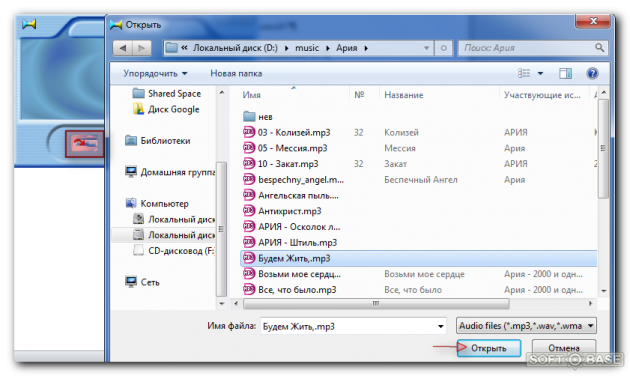This screenshot has height=376, width=630.
Task: Click the navigation pane scroll up arrow
Action: pyautogui.click(x=221, y=93)
